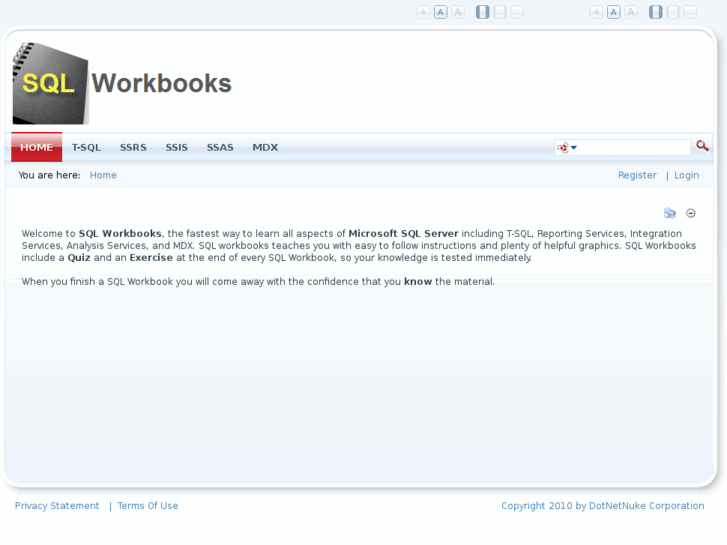Select small text size in left-hand icon group

(x=423, y=12)
